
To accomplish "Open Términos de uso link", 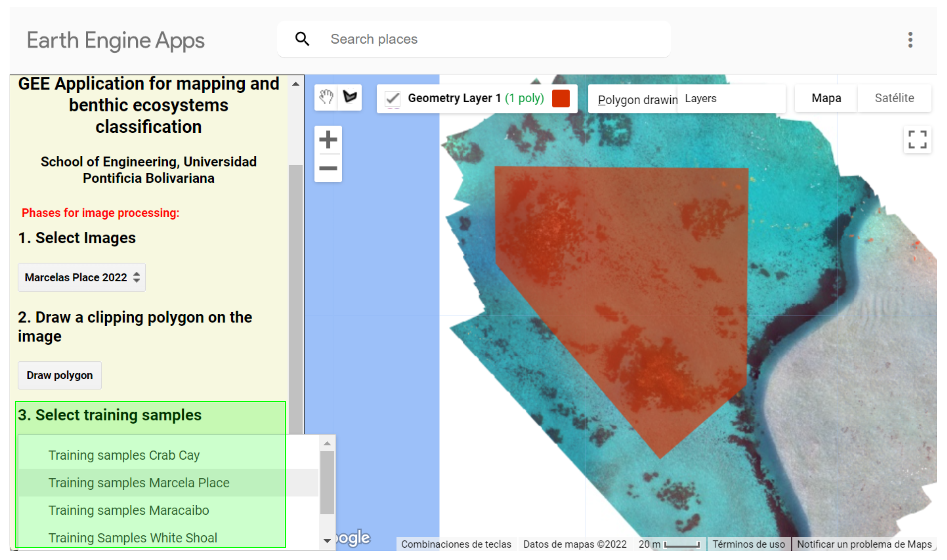I will point(749,544).
